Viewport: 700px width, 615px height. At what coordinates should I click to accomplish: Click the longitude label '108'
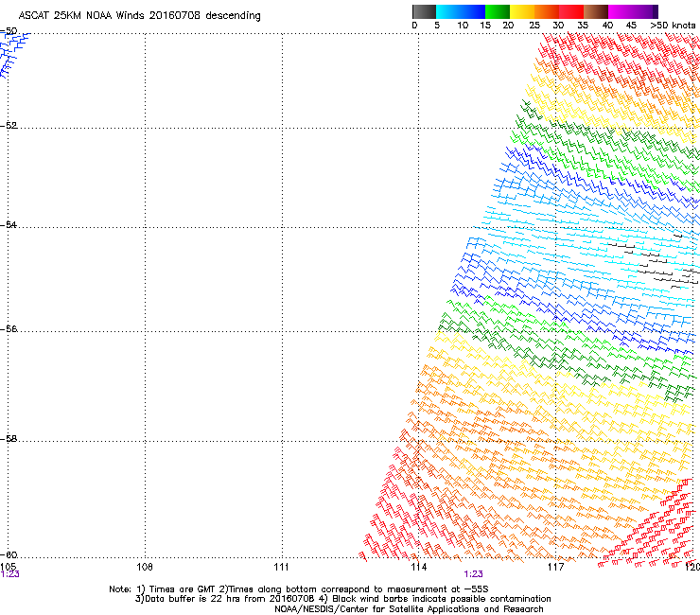tap(145, 567)
